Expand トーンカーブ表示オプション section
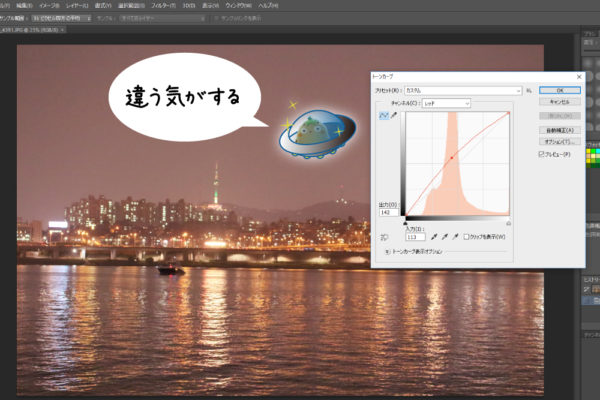 pyautogui.click(x=388, y=252)
